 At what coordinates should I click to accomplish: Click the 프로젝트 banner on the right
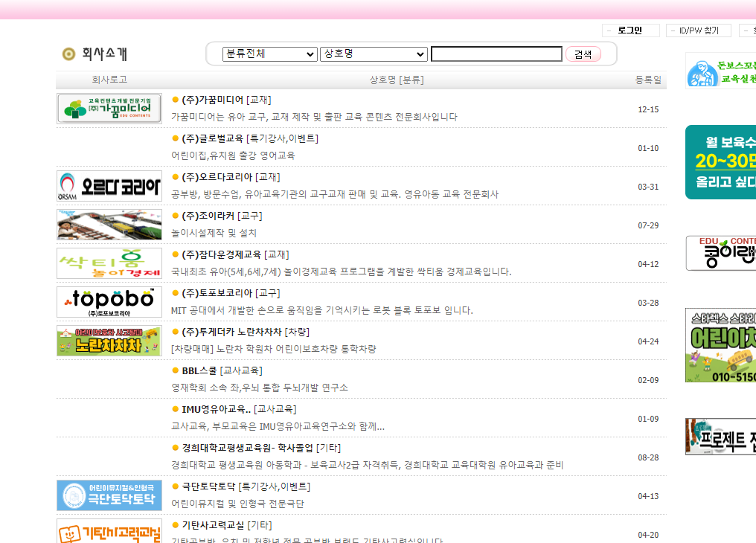(x=721, y=437)
